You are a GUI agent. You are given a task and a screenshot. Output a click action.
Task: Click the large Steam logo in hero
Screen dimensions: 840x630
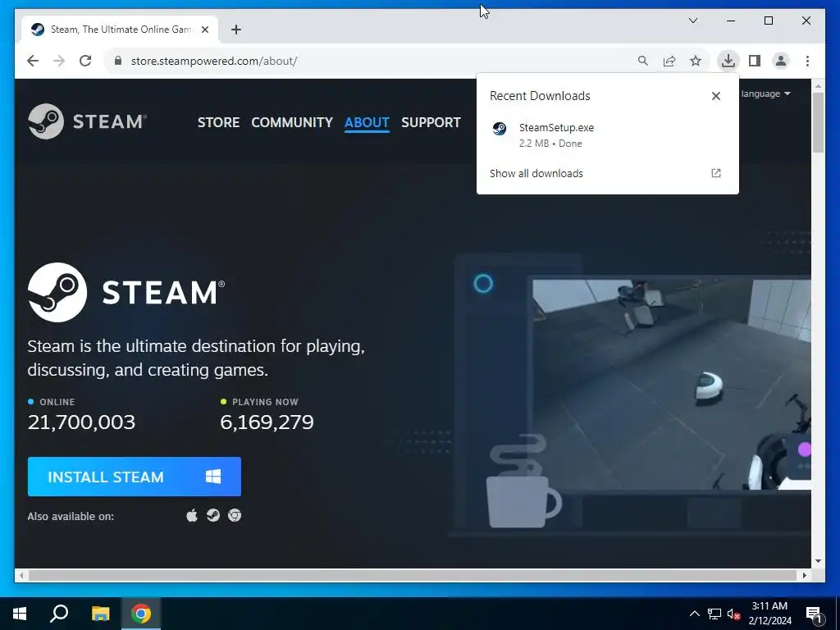[x=126, y=293]
